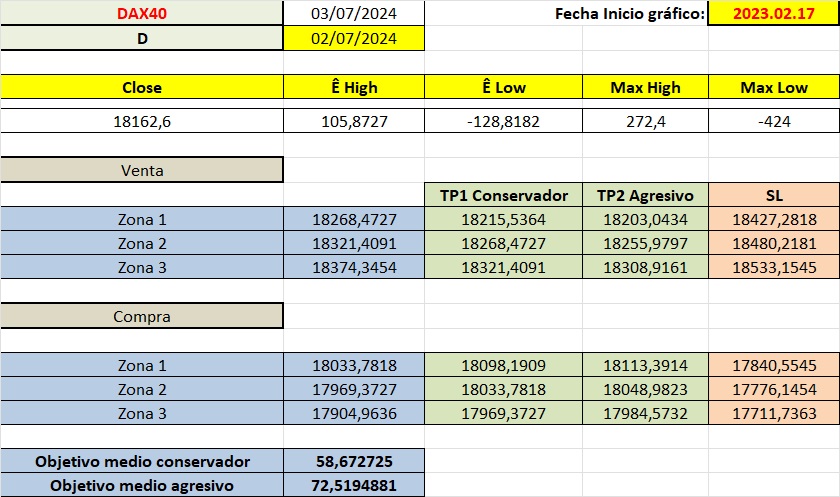Viewport: 840px width, 497px height.
Task: Select Venta Zona 1 price 18268,4727
Action: [354, 220]
